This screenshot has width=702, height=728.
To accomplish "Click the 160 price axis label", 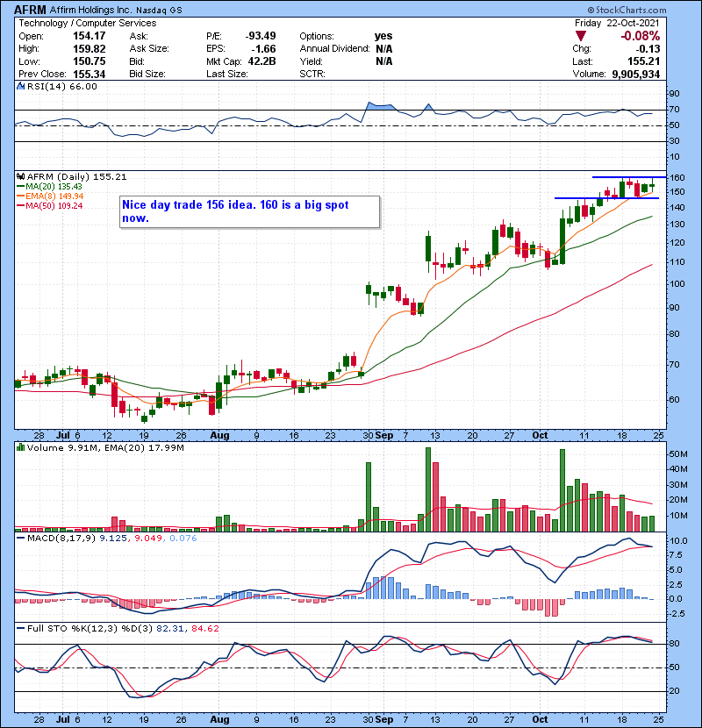I will click(x=677, y=177).
